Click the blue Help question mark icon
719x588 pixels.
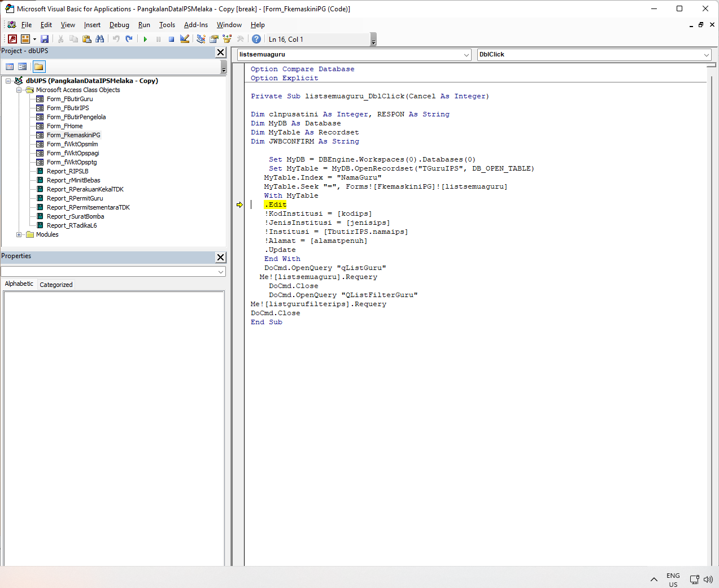pyautogui.click(x=256, y=39)
